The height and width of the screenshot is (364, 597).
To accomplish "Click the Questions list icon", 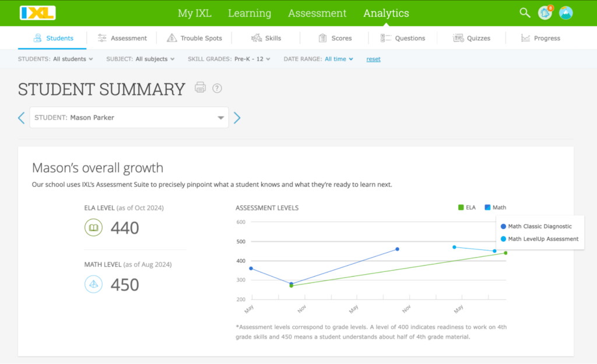I will point(385,38).
